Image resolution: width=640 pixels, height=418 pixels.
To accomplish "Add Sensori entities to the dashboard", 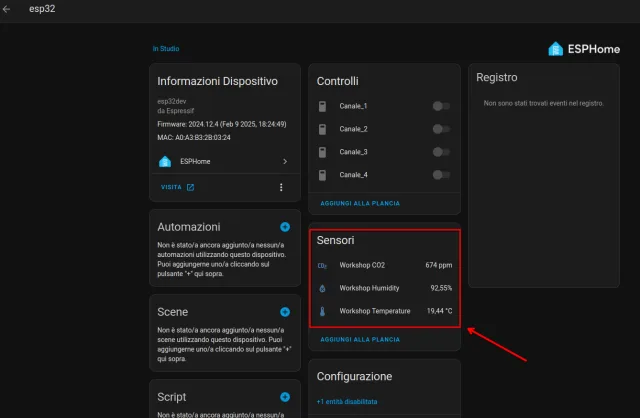I will tap(359, 339).
